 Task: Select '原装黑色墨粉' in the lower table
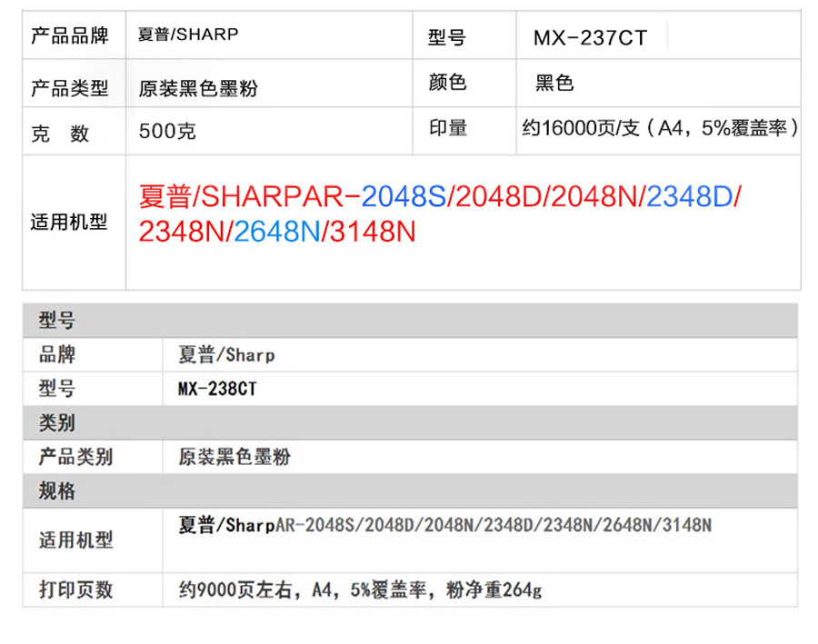(x=234, y=457)
